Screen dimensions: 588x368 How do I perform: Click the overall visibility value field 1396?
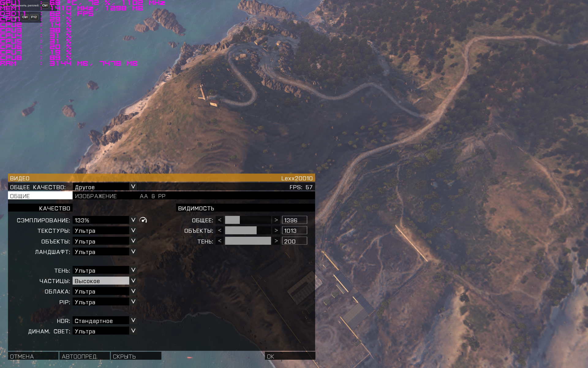pos(294,220)
